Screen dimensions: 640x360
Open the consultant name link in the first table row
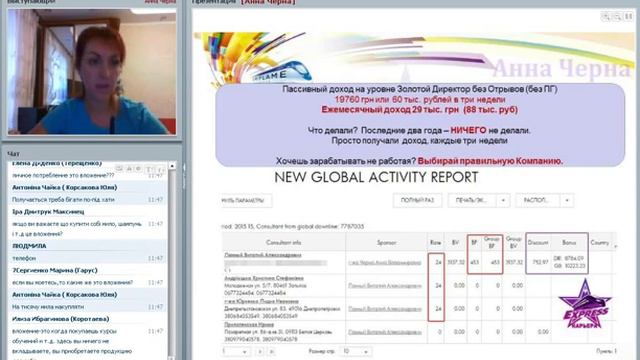click(263, 255)
